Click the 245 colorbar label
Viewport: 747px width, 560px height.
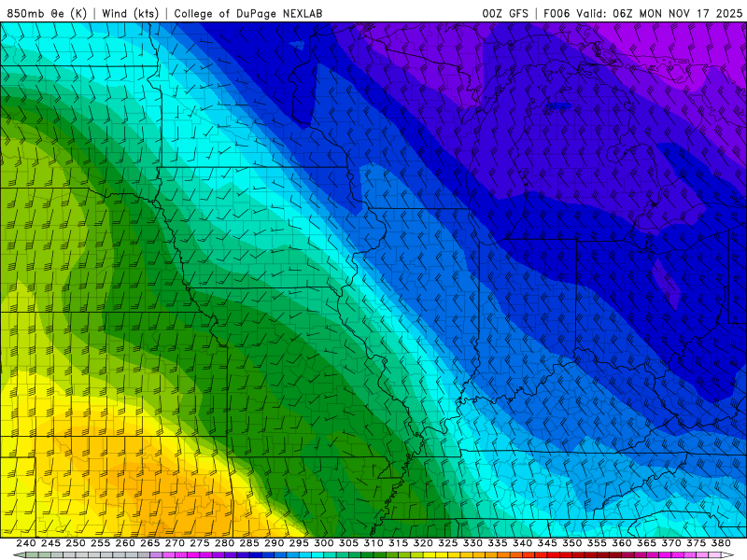coord(50,543)
